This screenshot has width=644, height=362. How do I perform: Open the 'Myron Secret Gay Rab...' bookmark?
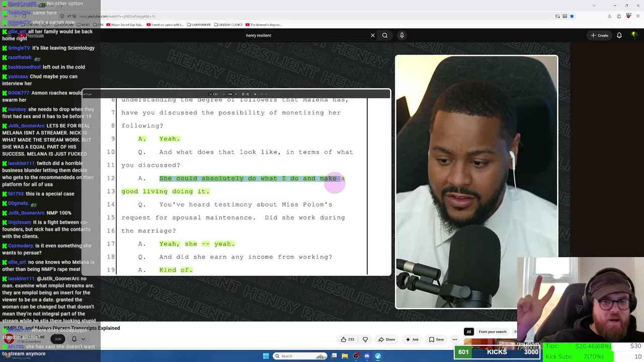click(126, 25)
